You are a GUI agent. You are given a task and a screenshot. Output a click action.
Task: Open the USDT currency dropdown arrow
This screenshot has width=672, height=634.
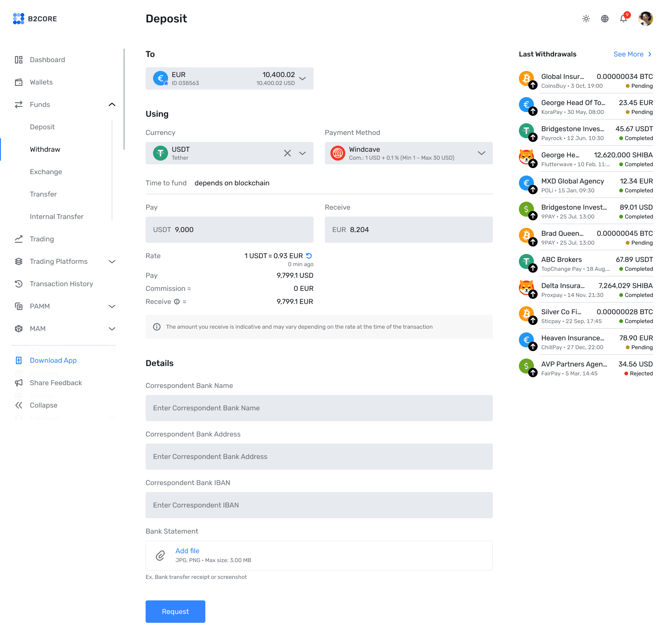[302, 153]
